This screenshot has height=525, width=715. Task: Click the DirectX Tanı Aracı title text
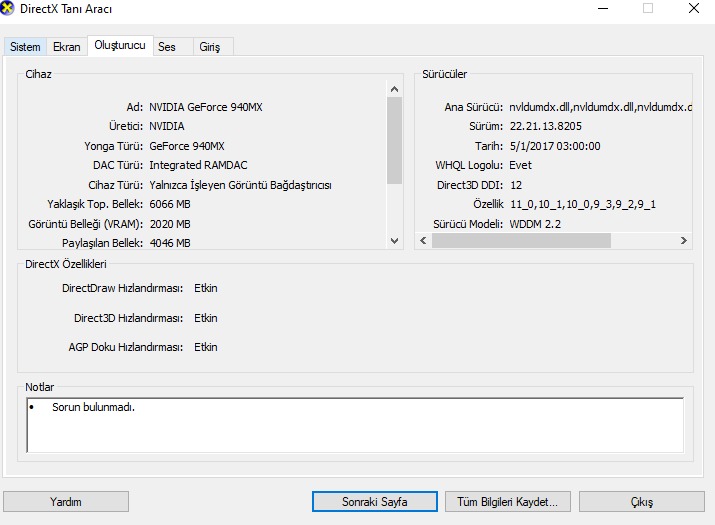pyautogui.click(x=66, y=9)
